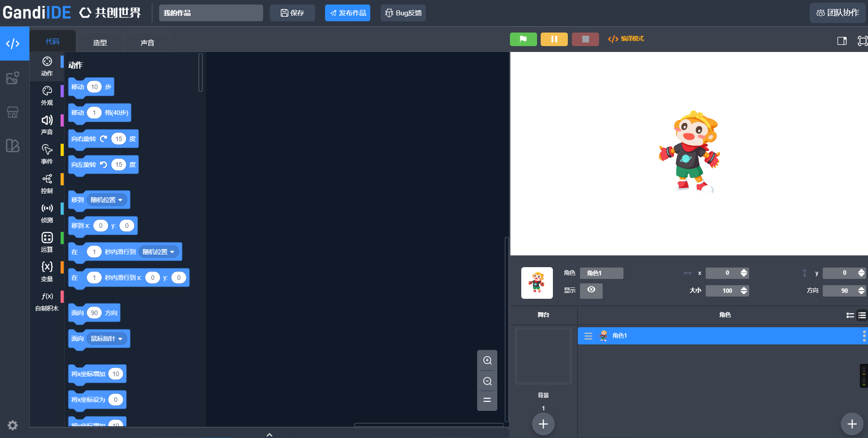Click the project name input field

point(211,13)
